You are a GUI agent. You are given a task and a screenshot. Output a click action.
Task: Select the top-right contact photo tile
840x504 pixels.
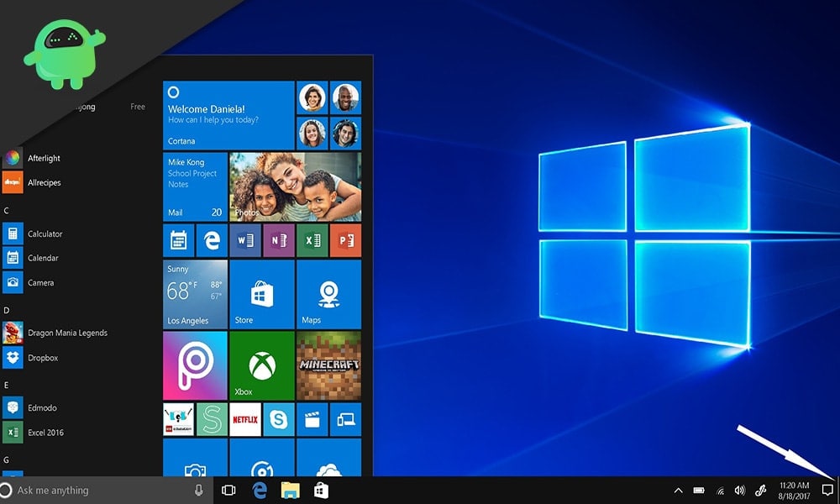345,97
